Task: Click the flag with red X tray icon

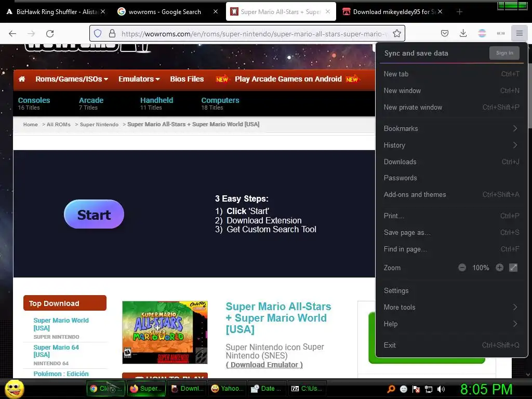Action: point(416,389)
